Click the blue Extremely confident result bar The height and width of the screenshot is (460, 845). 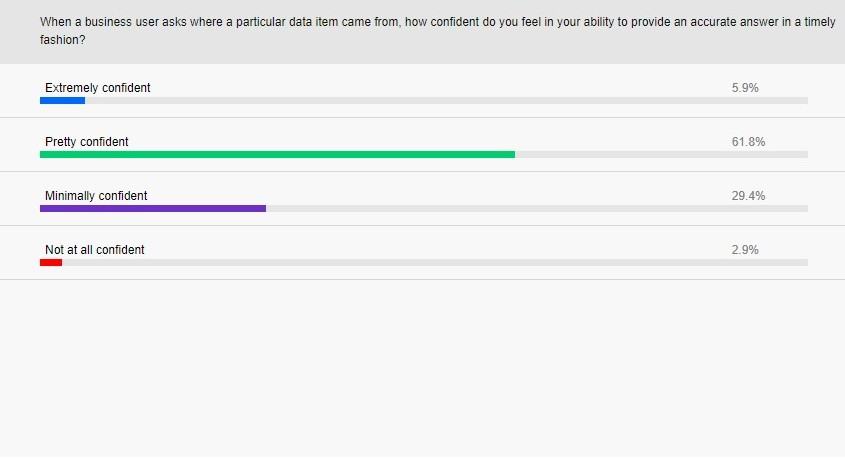(63, 101)
